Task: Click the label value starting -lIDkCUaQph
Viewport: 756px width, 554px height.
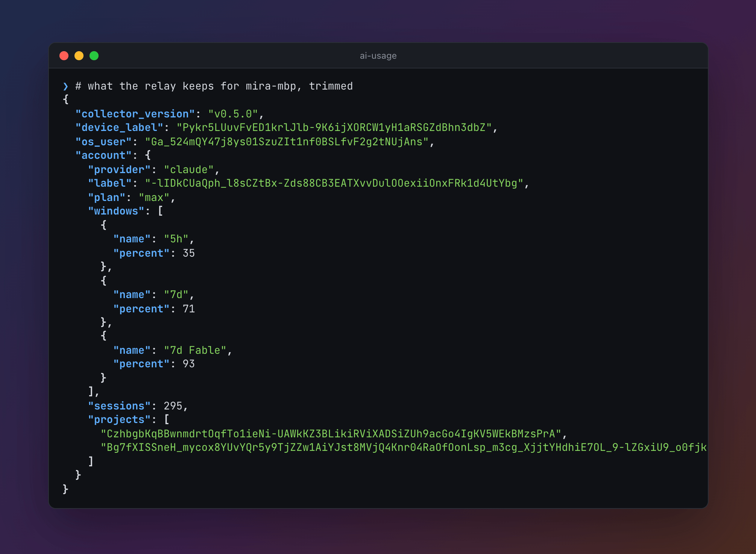Action: coord(334,183)
